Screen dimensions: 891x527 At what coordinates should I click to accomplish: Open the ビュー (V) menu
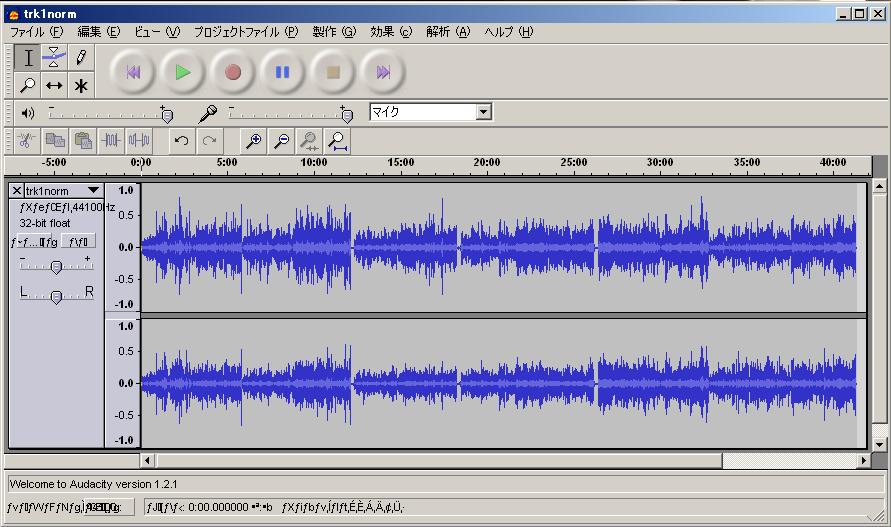click(x=157, y=32)
